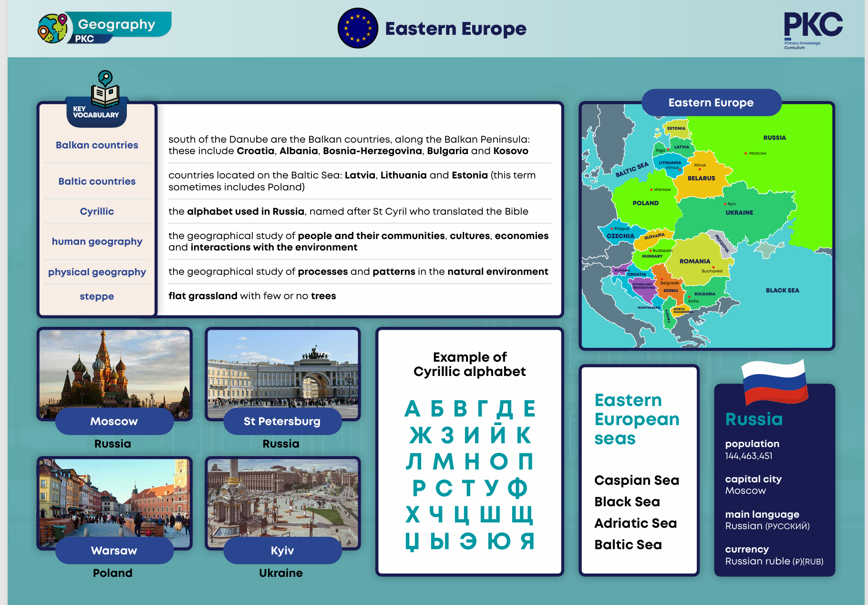868x605 pixels.
Task: Select the Balkan countries vocabulary term
Action: [97, 145]
